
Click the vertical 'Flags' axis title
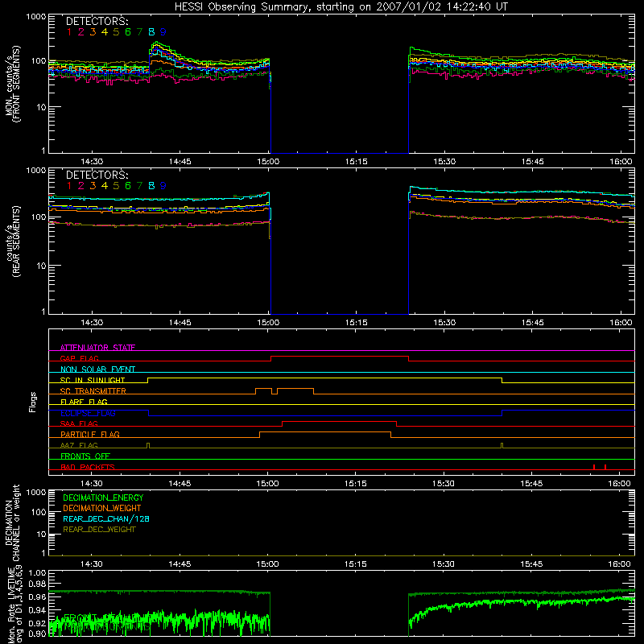(x=32, y=402)
